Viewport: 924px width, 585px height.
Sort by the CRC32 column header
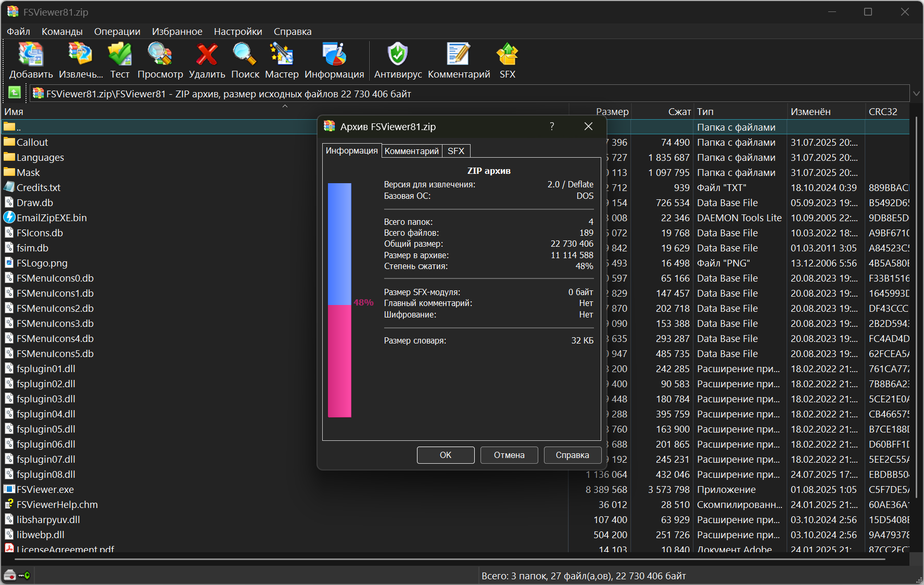[888, 111]
